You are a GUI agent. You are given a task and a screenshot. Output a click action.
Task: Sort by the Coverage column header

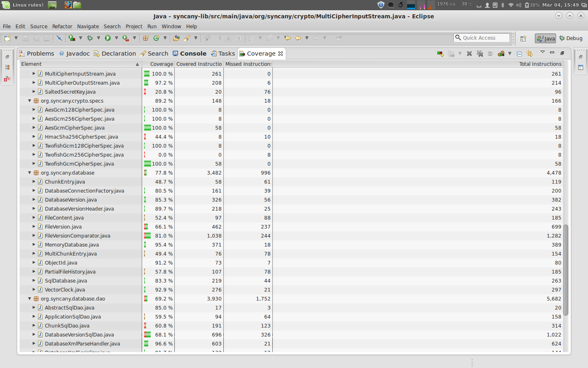pyautogui.click(x=161, y=64)
